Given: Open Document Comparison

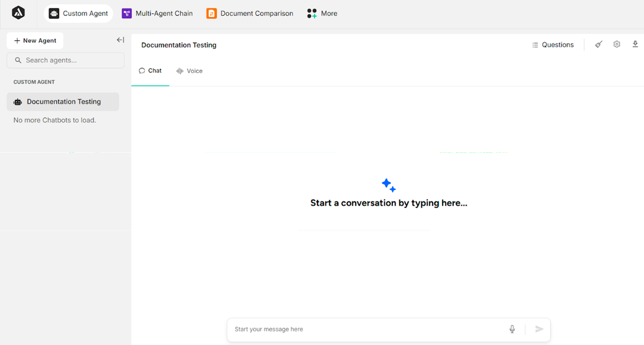Looking at the screenshot, I should [249, 13].
